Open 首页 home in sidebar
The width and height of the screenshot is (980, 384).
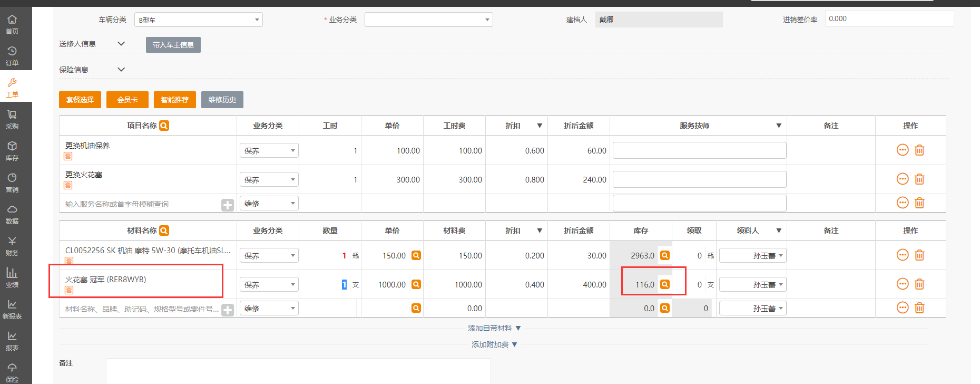click(x=12, y=24)
